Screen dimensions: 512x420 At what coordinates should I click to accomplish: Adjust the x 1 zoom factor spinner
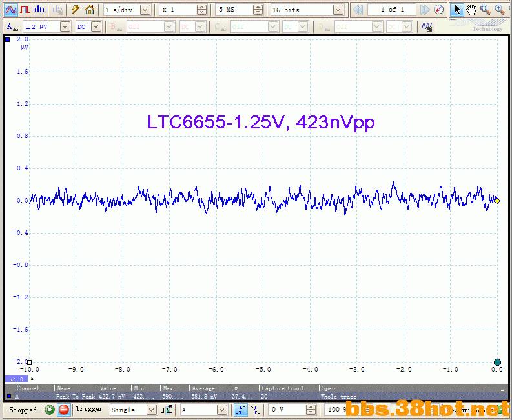pyautogui.click(x=202, y=10)
